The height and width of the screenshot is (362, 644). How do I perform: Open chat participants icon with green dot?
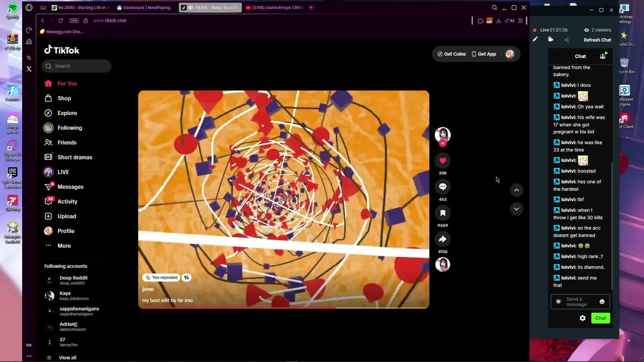603,56
